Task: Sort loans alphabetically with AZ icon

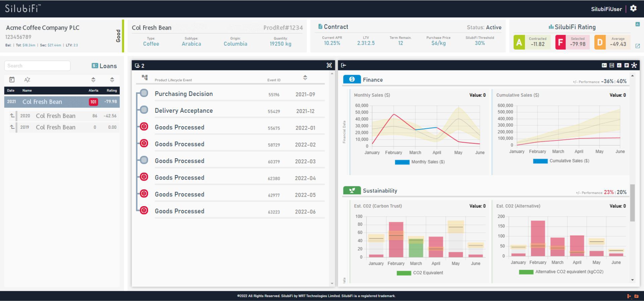Action: click(27, 79)
